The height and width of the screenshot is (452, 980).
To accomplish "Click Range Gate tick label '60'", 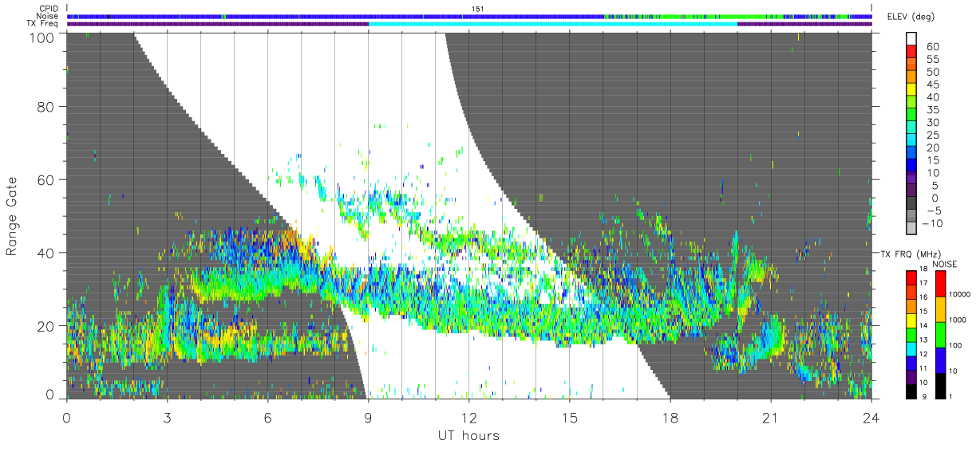I will click(46, 179).
